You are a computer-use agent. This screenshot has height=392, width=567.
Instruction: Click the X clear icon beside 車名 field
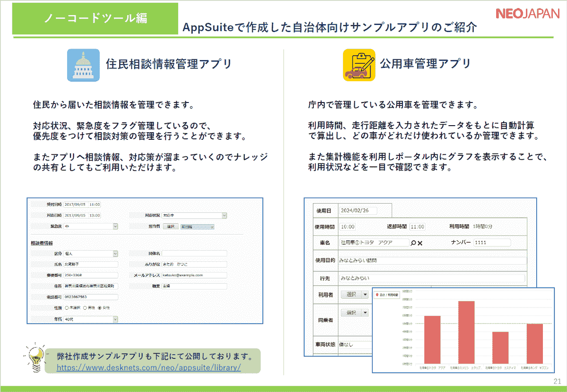(x=420, y=243)
